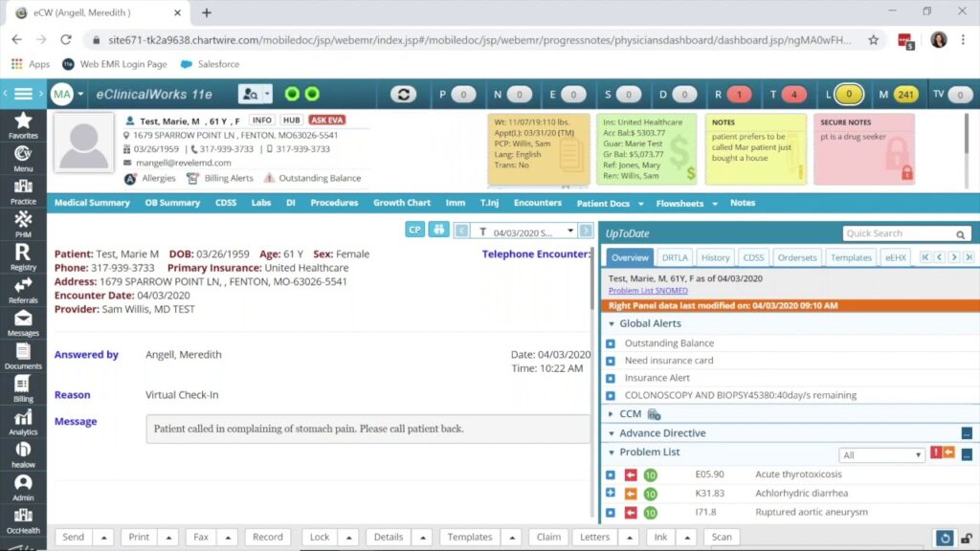Click the Lock button

[320, 538]
